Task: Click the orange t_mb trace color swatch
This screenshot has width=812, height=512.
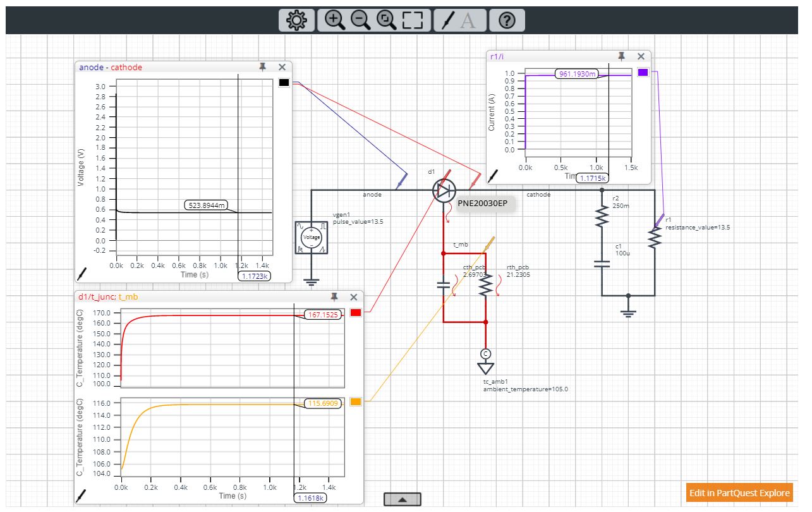Action: coord(356,402)
